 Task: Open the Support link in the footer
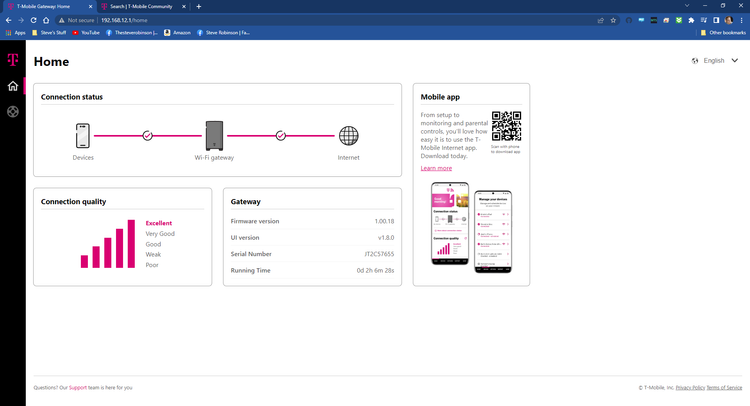tap(77, 388)
